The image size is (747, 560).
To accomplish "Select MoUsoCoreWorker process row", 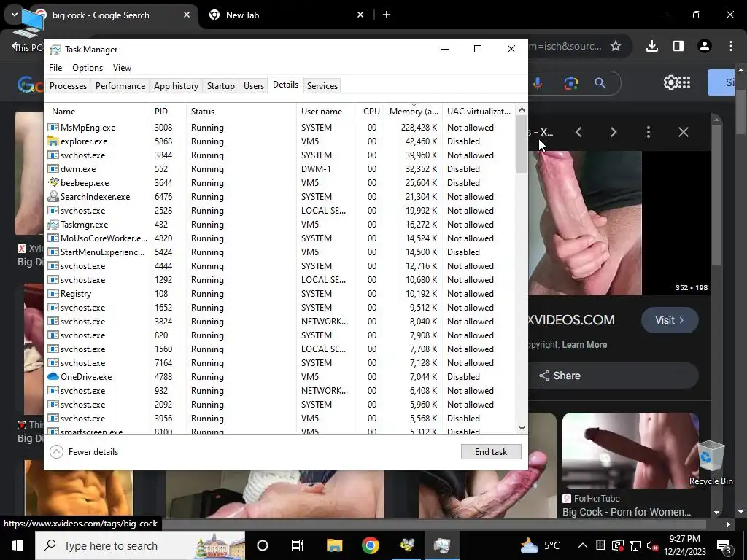I will [280, 238].
